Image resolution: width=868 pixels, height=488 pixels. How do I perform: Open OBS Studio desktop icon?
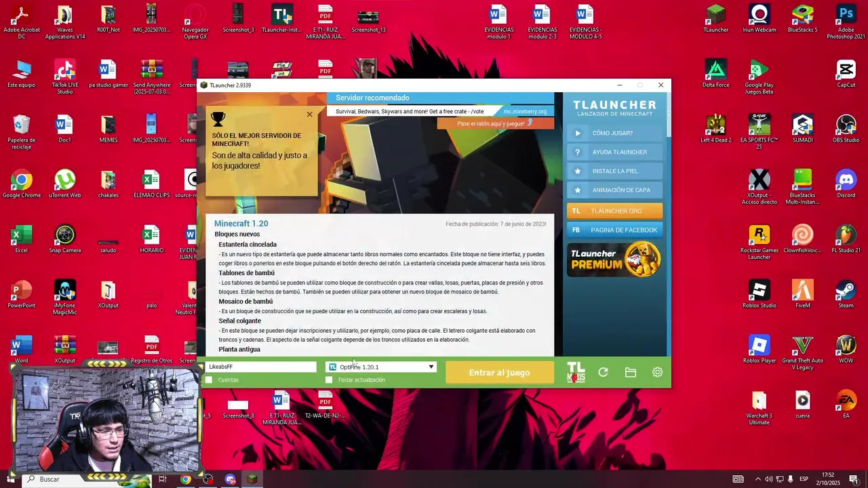pos(846,129)
